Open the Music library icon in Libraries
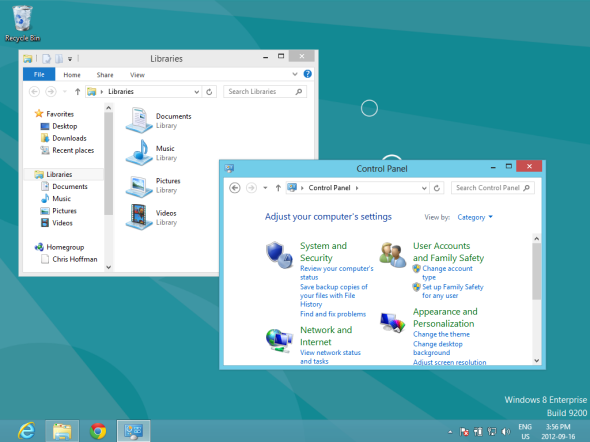Screen dimensions: 590x442 [x=139, y=152]
